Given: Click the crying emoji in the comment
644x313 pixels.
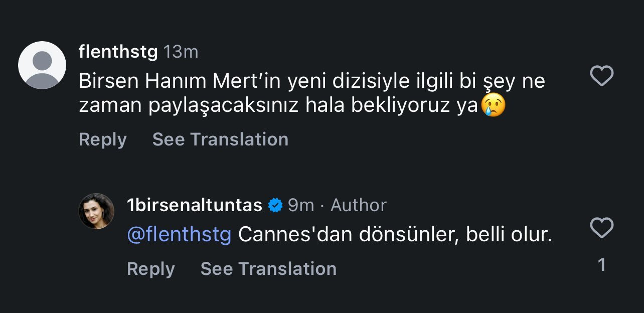Looking at the screenshot, I should pyautogui.click(x=493, y=106).
